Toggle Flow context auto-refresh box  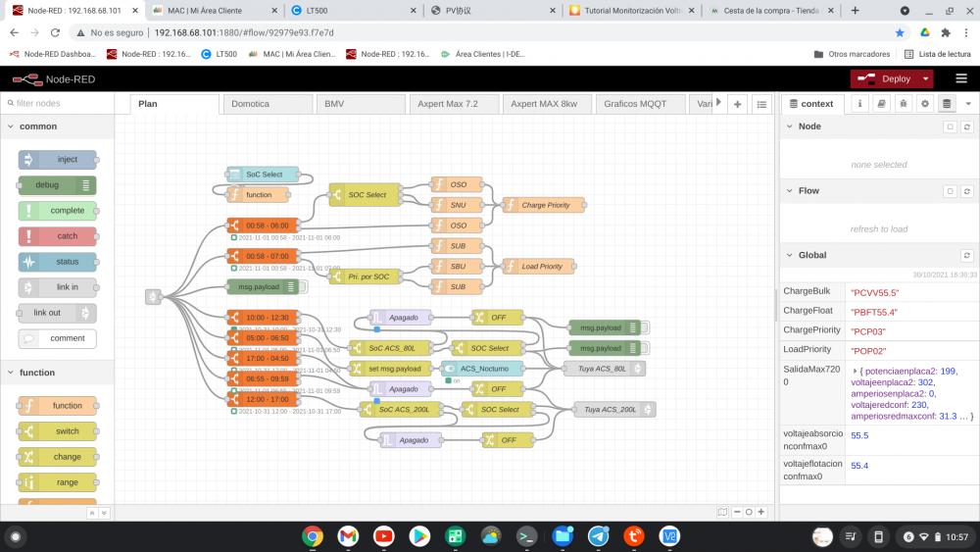[x=950, y=191]
